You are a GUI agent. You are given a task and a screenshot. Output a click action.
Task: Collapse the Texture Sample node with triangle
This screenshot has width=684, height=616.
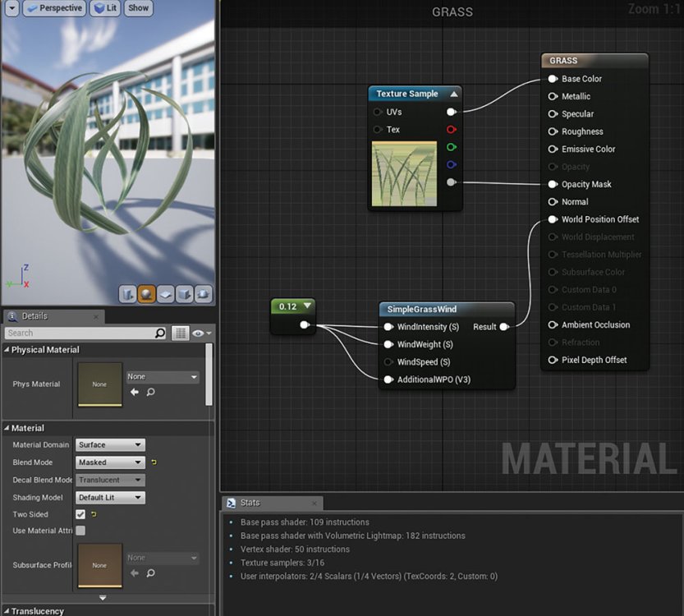point(454,94)
